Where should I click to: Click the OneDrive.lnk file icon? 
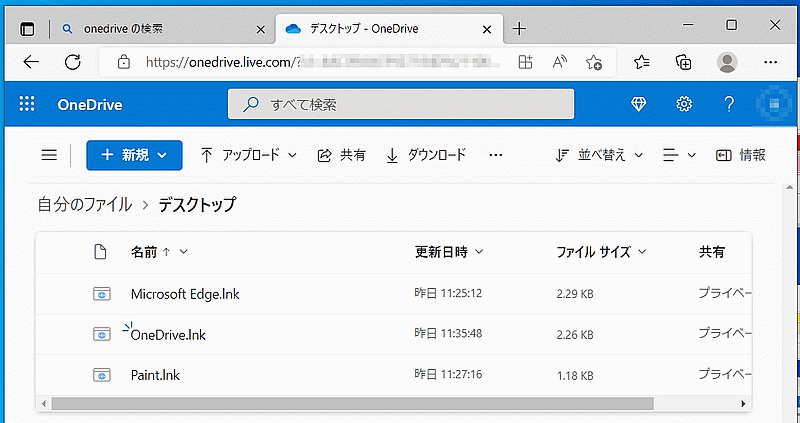[102, 334]
